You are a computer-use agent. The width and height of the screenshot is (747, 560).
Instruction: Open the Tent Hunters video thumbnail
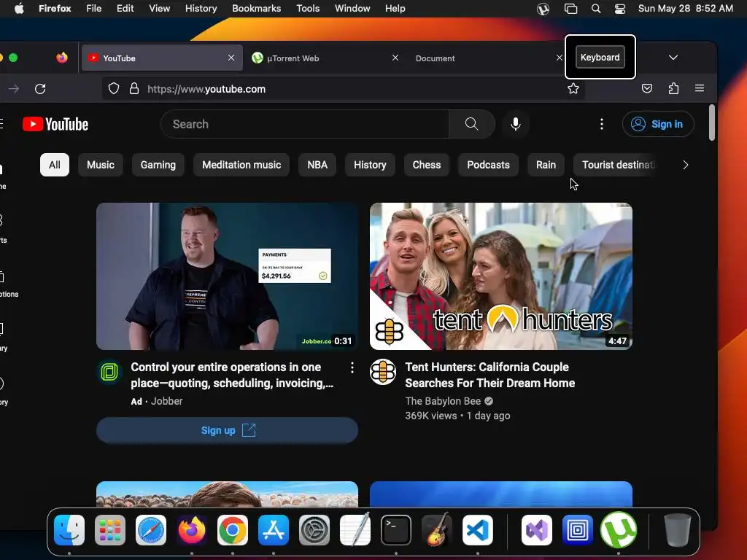point(501,276)
